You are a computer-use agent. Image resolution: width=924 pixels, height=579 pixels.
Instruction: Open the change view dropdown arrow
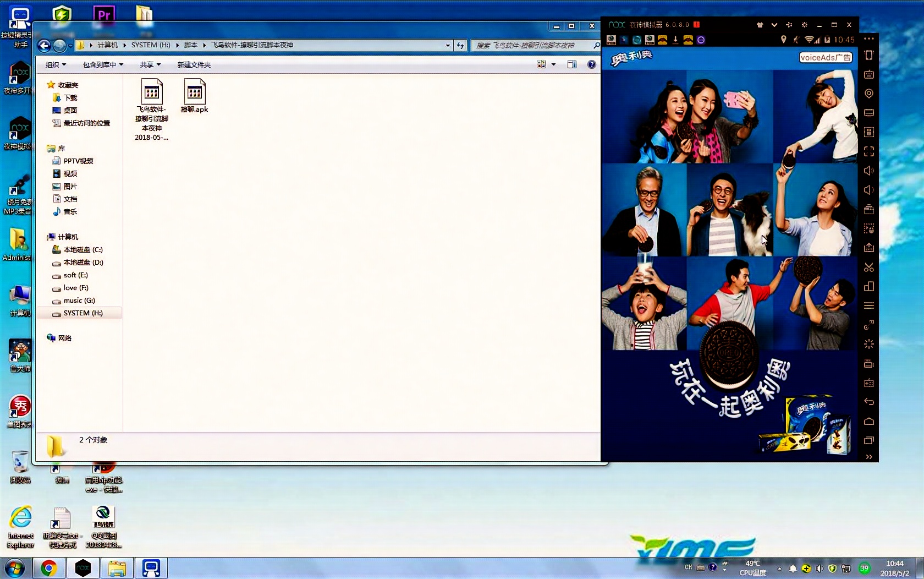[x=553, y=64]
